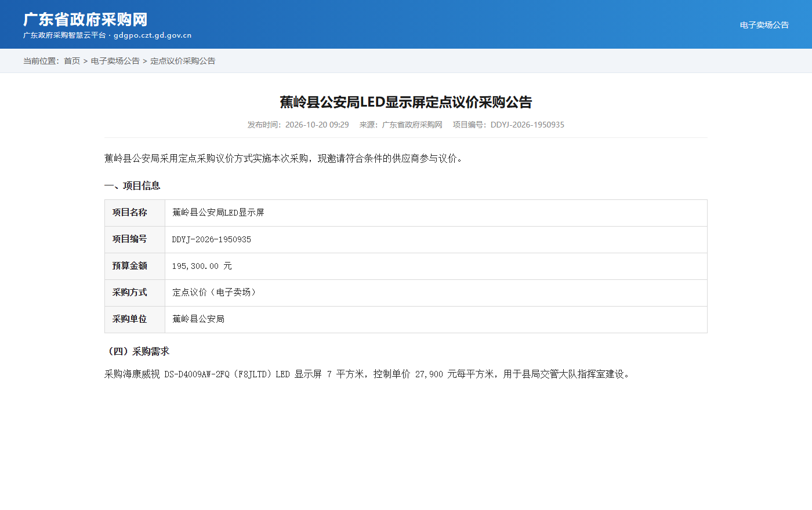The image size is (812, 510).
Task: Go to 首页 in breadcrumb
Action: (72, 61)
